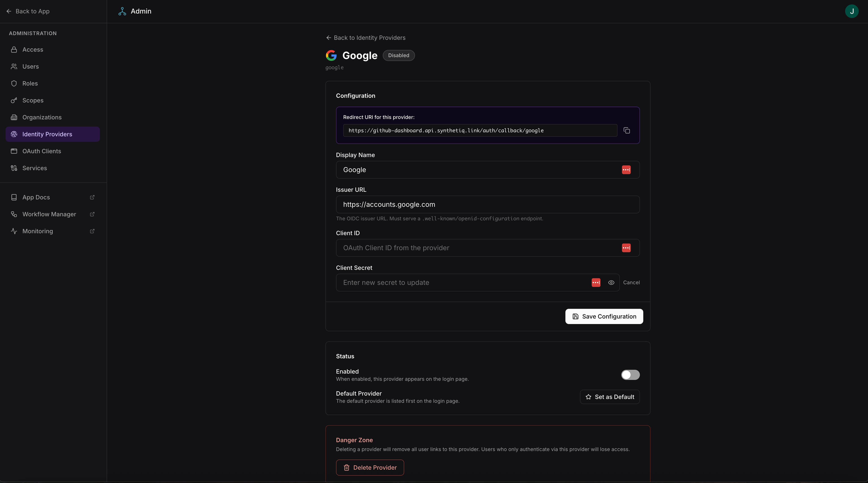Image resolution: width=868 pixels, height=483 pixels.
Task: Click the Workflow Manager icon
Action: point(14,214)
